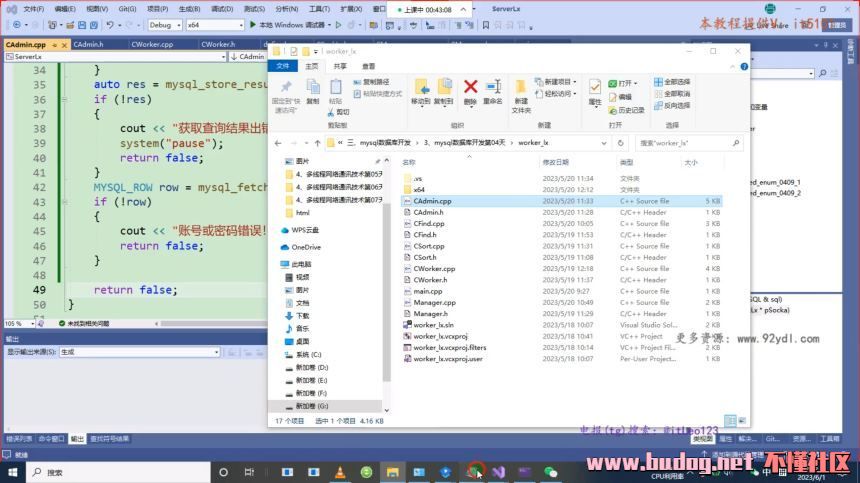Open the 调试(D) Debug menu
Image resolution: width=860 pixels, height=483 pixels.
tap(222, 9)
